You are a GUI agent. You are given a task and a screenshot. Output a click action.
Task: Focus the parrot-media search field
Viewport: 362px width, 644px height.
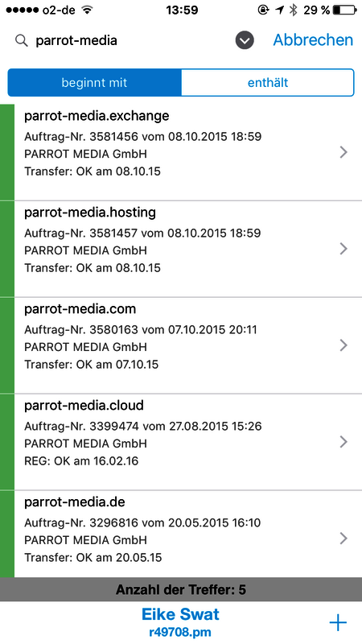123,41
